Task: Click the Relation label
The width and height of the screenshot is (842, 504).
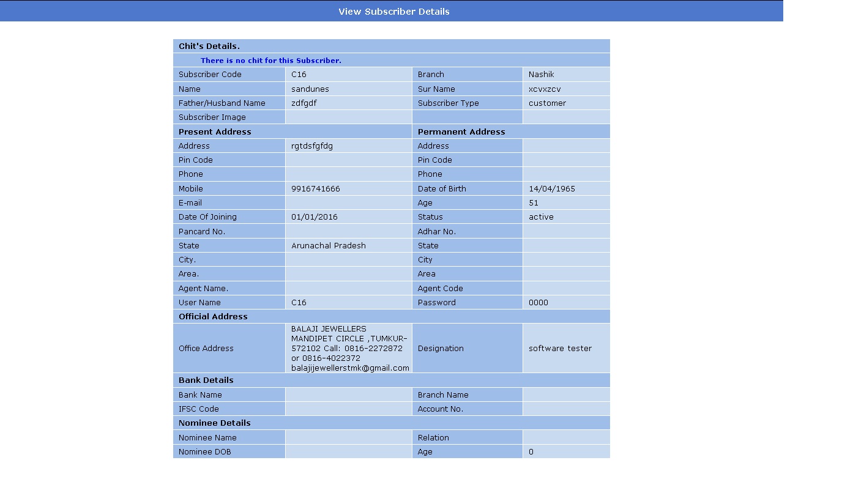Action: pyautogui.click(x=433, y=438)
